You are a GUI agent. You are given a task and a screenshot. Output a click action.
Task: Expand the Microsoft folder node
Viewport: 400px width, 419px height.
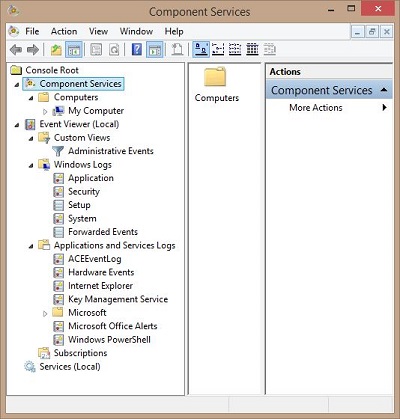click(45, 313)
